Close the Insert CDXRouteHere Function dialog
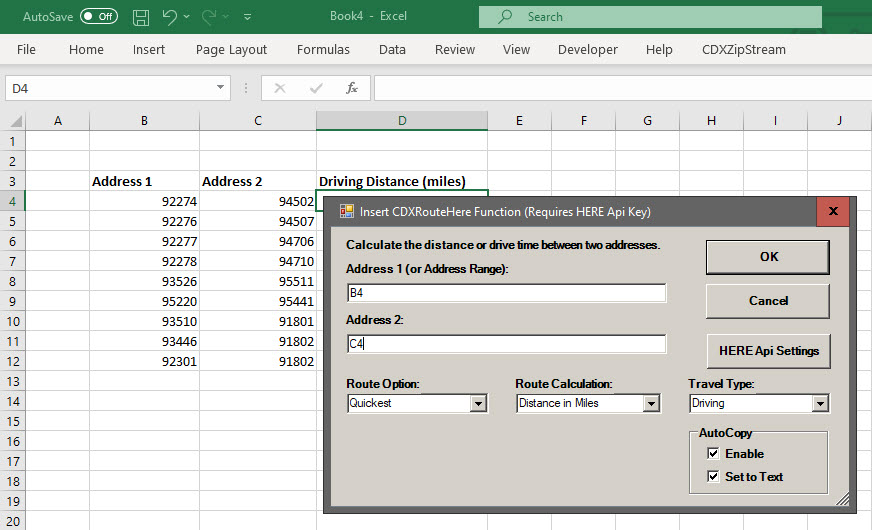Image resolution: width=872 pixels, height=530 pixels. tap(833, 211)
